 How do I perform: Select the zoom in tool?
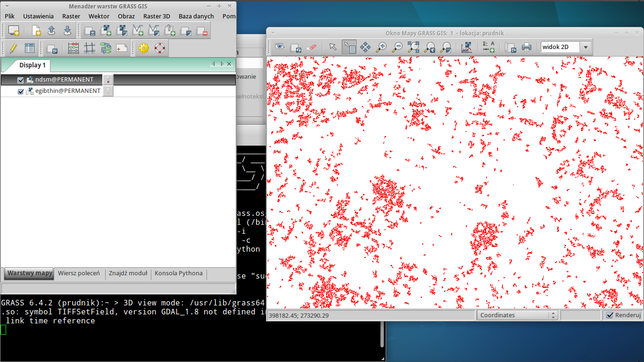pos(381,47)
